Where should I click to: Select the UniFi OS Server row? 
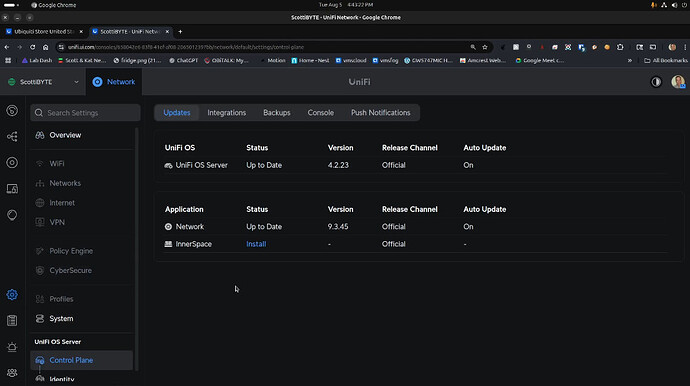pyautogui.click(x=416, y=165)
